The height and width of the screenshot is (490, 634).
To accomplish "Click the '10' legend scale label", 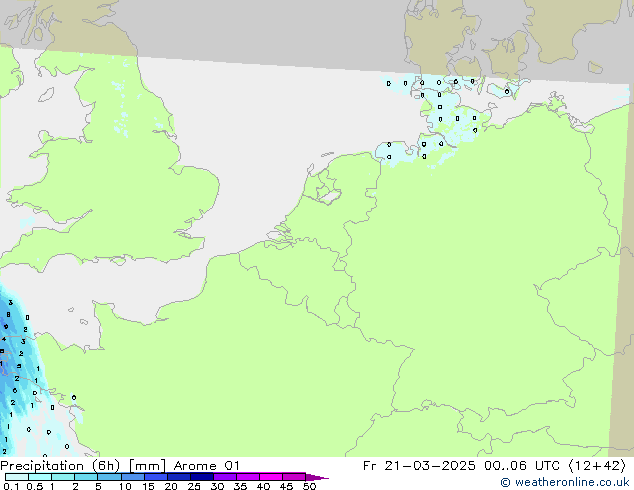I will (125, 486).
